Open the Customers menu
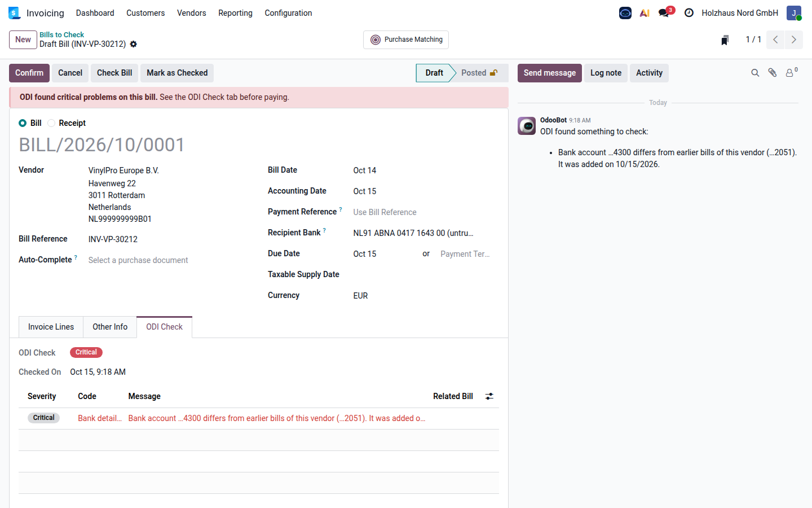The image size is (812, 508). [145, 13]
